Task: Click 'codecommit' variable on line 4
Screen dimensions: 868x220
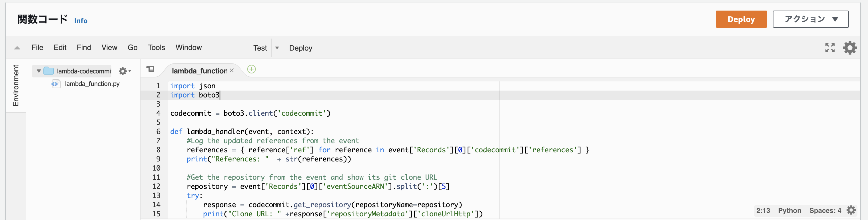Action: [x=191, y=113]
